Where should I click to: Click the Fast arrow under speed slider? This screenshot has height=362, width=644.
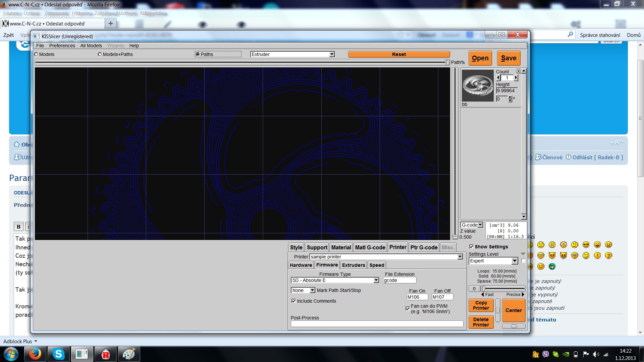483,295
